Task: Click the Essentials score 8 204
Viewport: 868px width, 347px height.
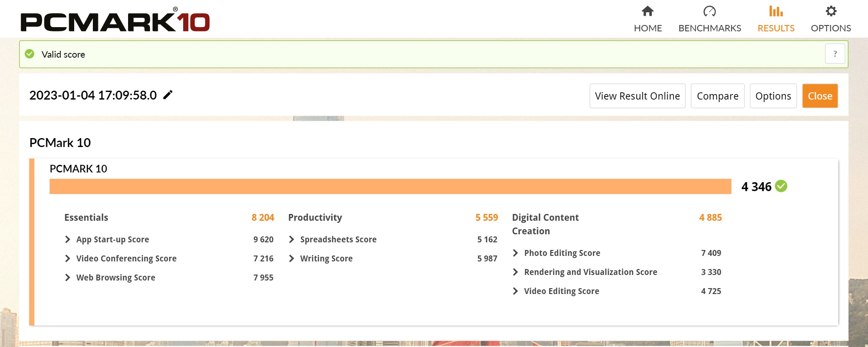Action: [x=263, y=217]
